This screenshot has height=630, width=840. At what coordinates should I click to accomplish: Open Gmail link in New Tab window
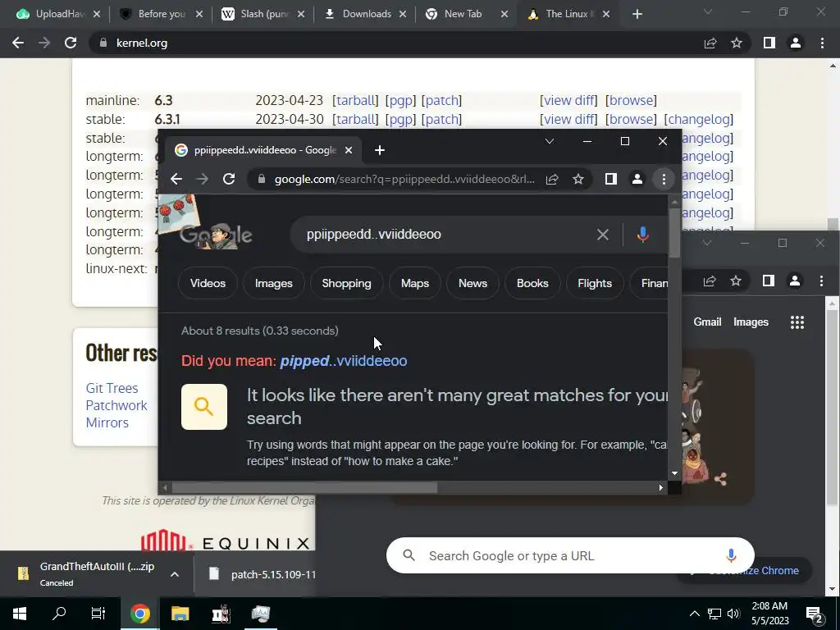coord(707,322)
